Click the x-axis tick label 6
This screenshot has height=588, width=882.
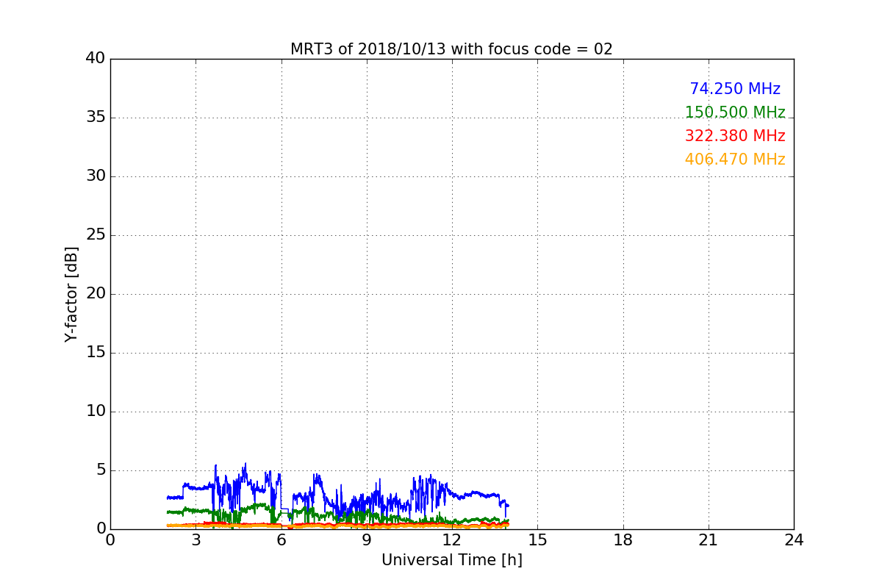[282, 540]
